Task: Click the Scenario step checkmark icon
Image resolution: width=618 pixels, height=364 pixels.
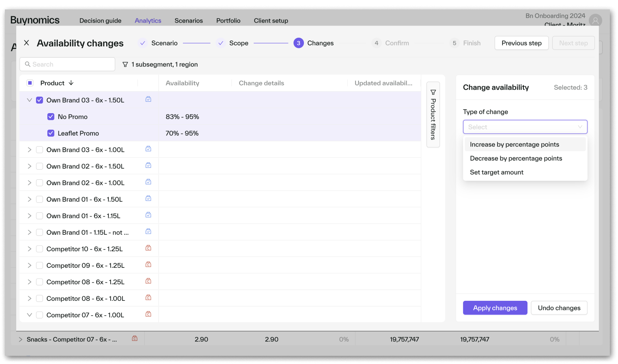Action: [x=142, y=43]
